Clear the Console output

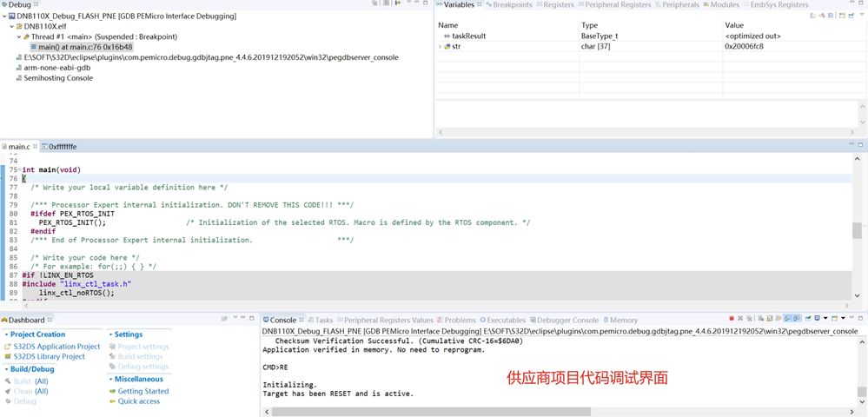point(760,319)
